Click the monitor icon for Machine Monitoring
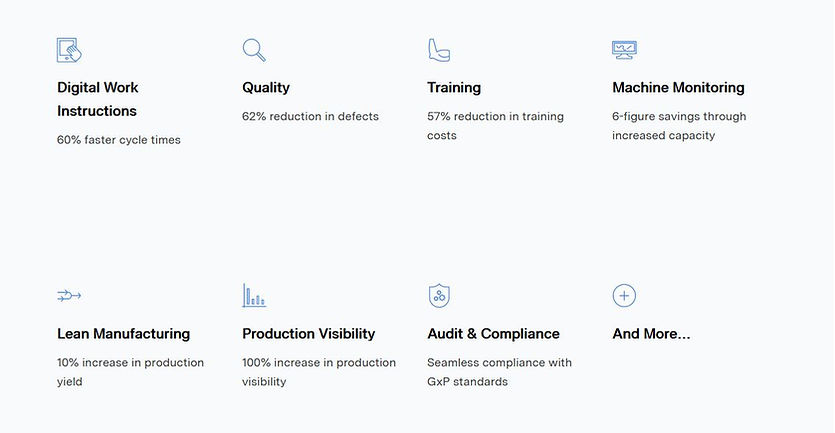The image size is (835, 433). click(x=625, y=49)
